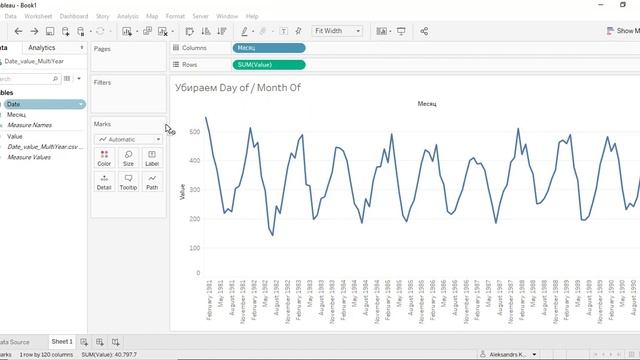Click the Fix Axes pin icon
640x360 pixels.
click(x=298, y=31)
